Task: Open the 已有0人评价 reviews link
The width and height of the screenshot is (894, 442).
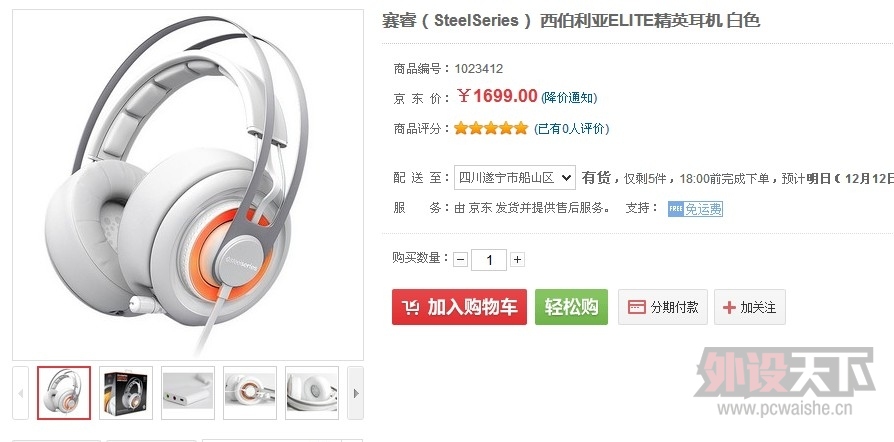Action: [x=571, y=129]
